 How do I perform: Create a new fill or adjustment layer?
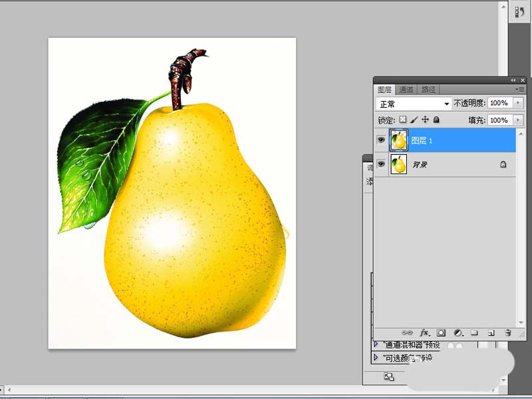point(458,332)
